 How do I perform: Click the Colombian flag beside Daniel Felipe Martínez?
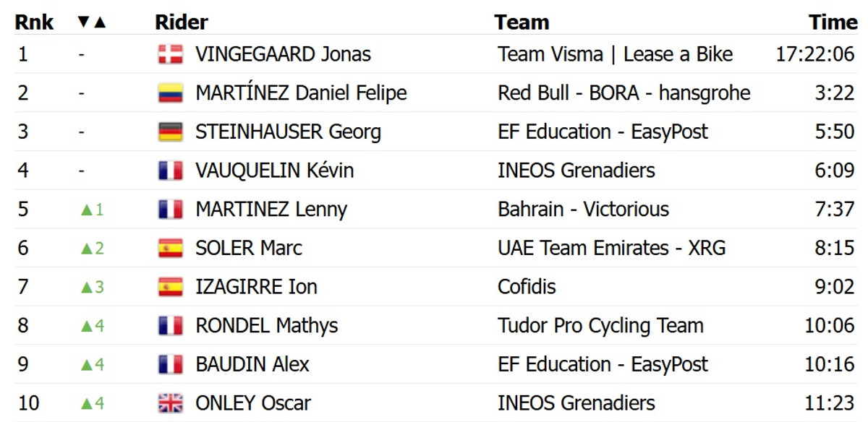click(171, 93)
